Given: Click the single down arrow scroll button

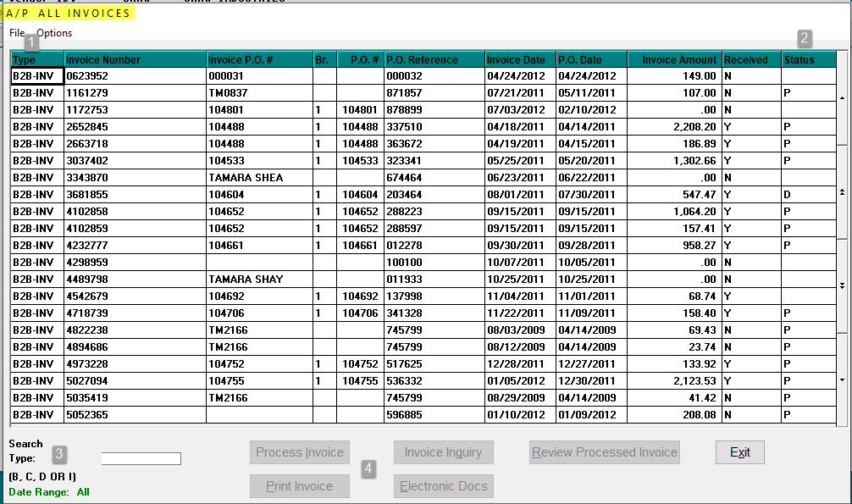Looking at the screenshot, I should (x=842, y=380).
